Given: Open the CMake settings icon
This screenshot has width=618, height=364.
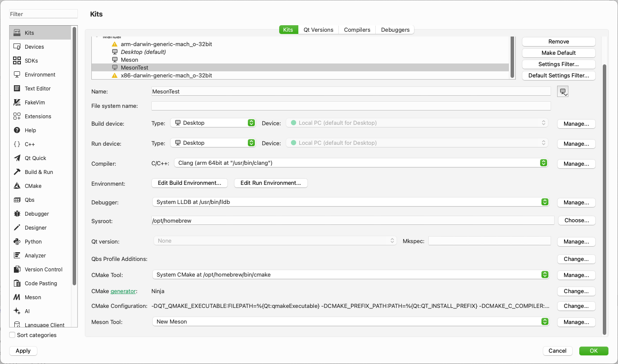Looking at the screenshot, I should 17,186.
